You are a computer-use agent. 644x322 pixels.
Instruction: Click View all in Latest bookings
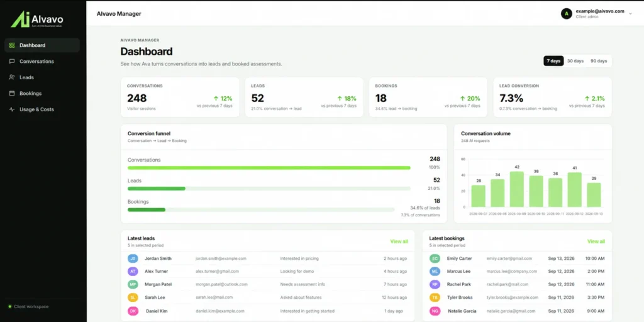[596, 241]
